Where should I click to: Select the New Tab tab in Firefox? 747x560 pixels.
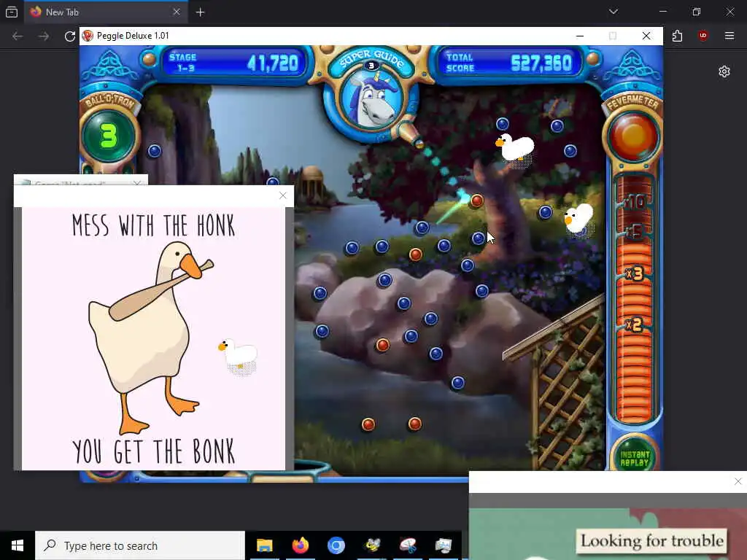[106, 12]
